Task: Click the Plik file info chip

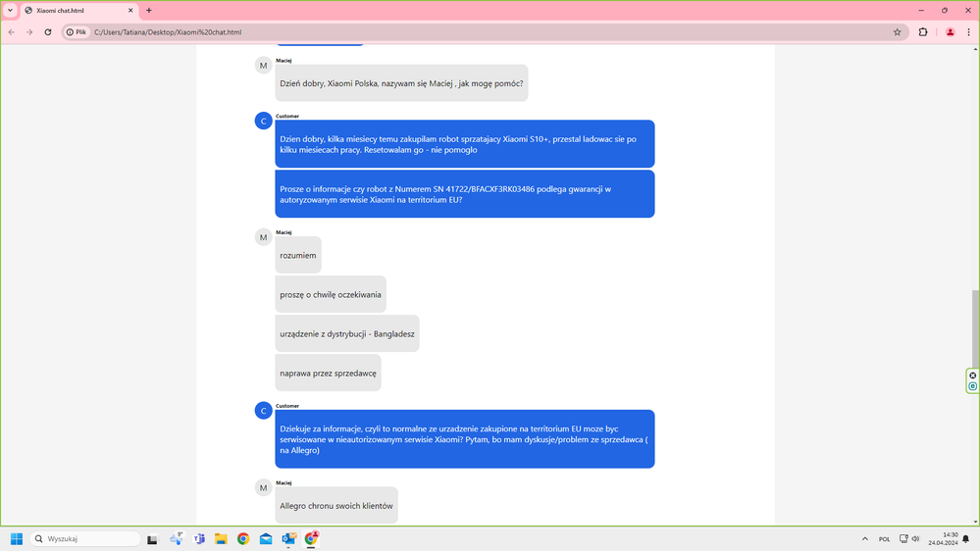Action: tap(77, 31)
